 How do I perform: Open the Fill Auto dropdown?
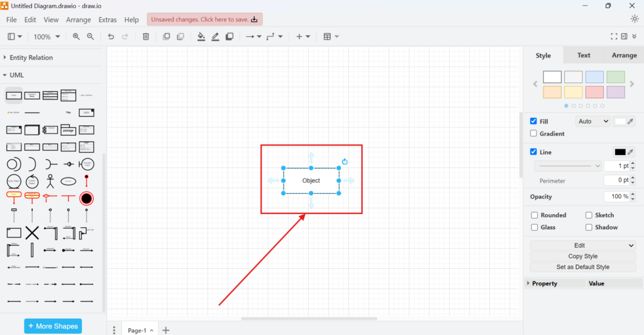tap(592, 122)
